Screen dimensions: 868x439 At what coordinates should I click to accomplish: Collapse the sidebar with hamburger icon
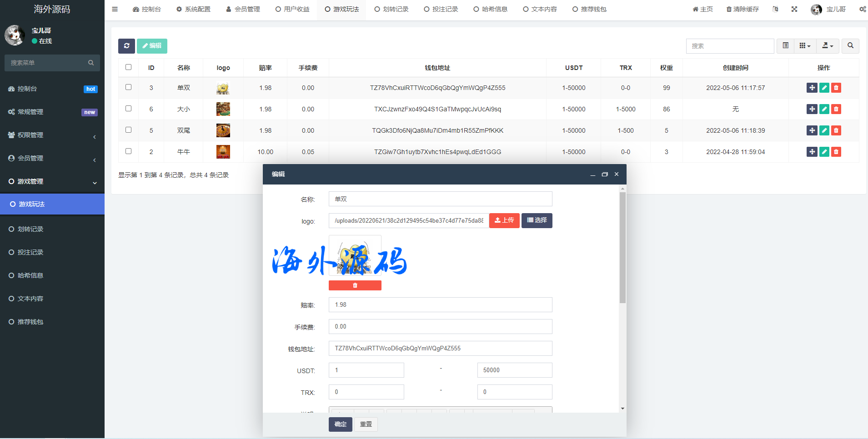click(115, 9)
